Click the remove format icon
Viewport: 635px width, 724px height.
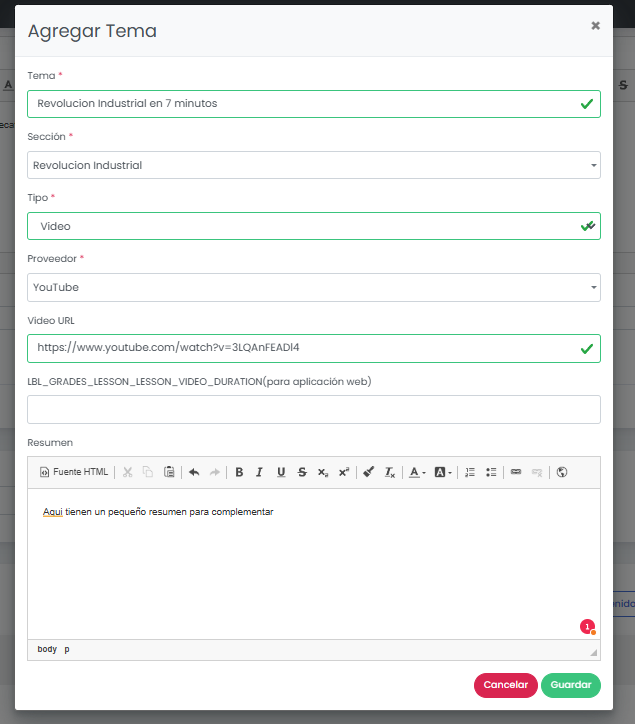point(390,472)
